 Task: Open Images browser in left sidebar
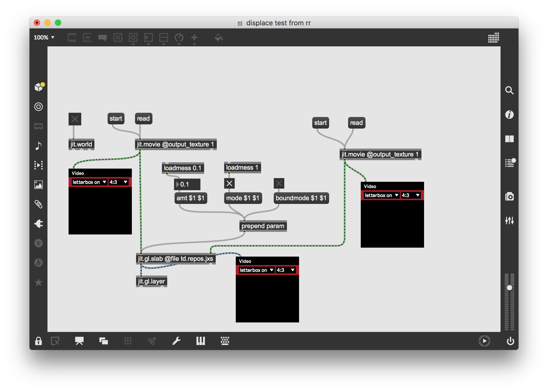click(x=39, y=185)
